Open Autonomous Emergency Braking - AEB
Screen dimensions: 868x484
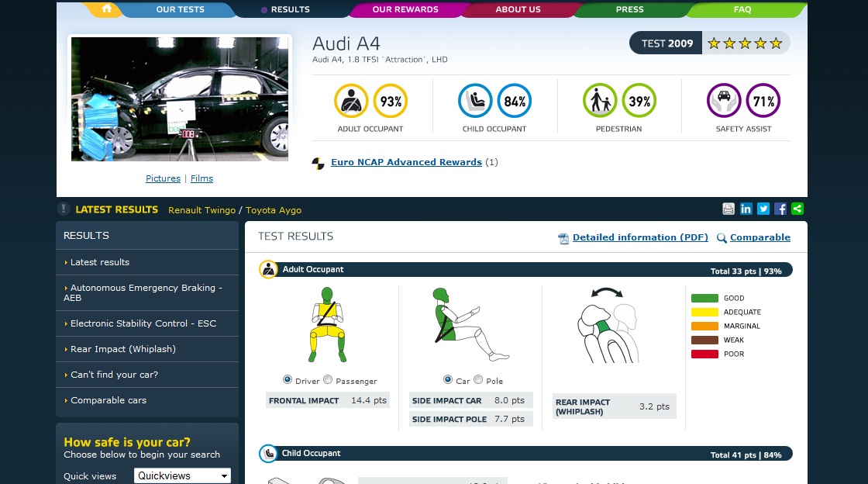pos(147,293)
